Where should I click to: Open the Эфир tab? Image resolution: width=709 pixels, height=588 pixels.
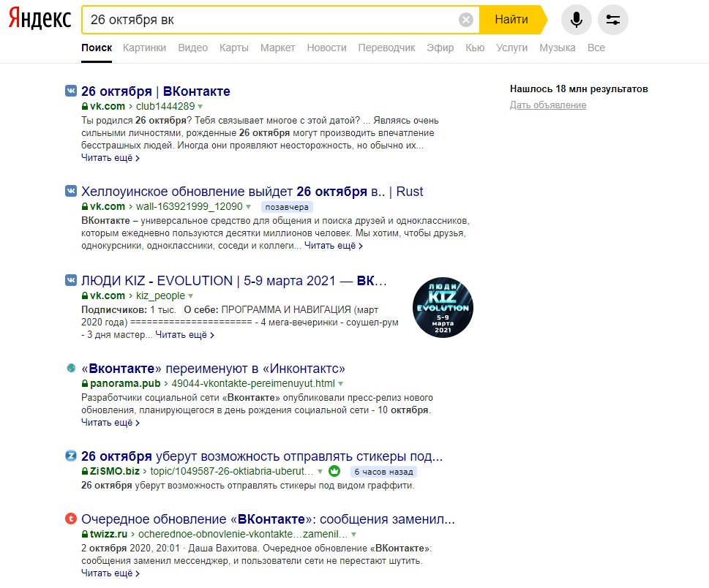coord(440,48)
